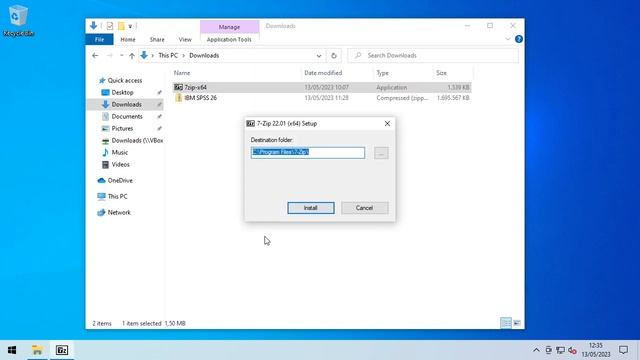Select the 7zip-x64 file

point(322,87)
